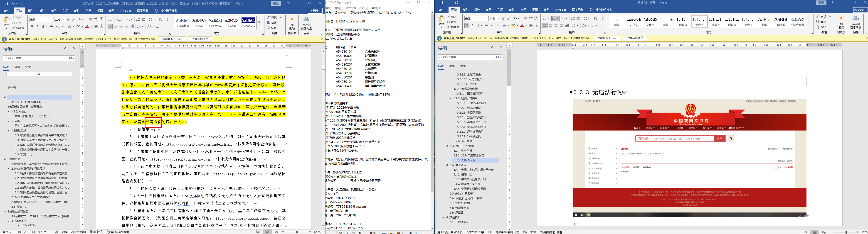Screen dimensions: 868x234
Task: Open phonetic guide (wén) in 招标文件 window
Action: point(96,19)
